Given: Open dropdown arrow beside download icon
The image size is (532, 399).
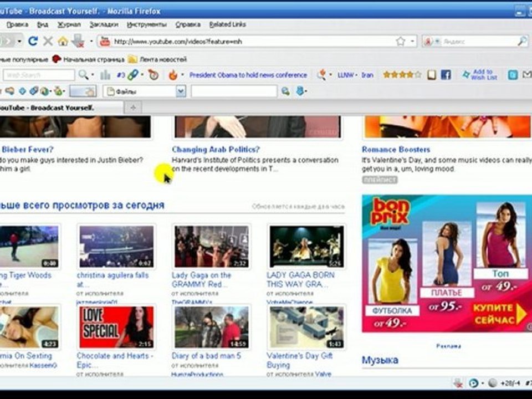Looking at the screenshot, I should (x=91, y=42).
